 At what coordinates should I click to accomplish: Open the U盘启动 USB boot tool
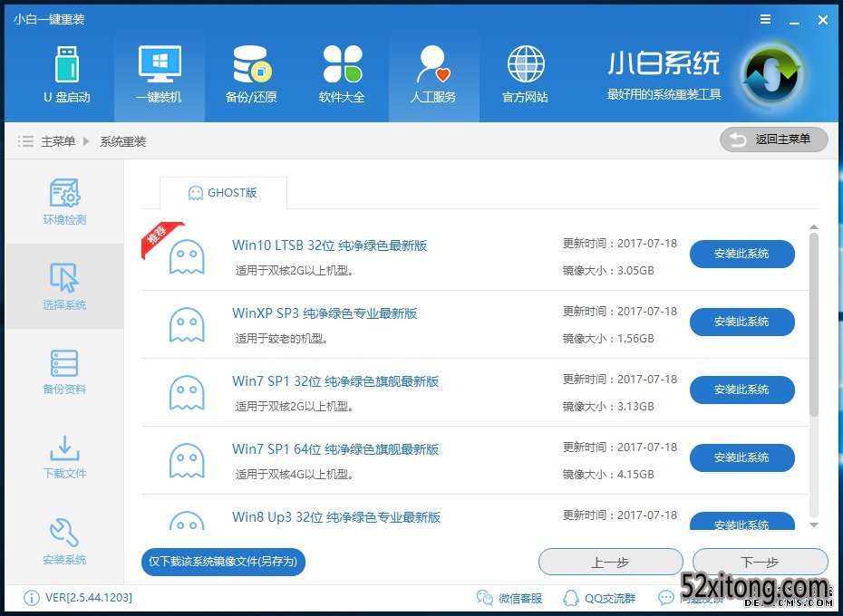(x=67, y=74)
